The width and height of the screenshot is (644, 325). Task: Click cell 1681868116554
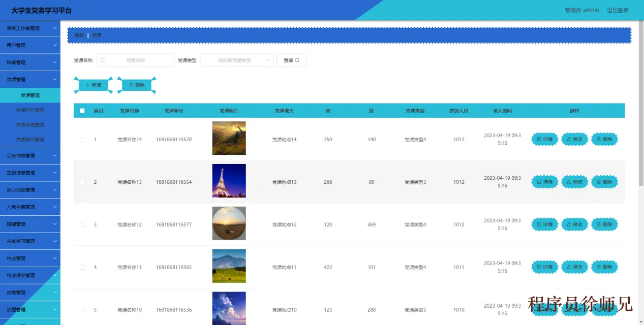tap(174, 182)
